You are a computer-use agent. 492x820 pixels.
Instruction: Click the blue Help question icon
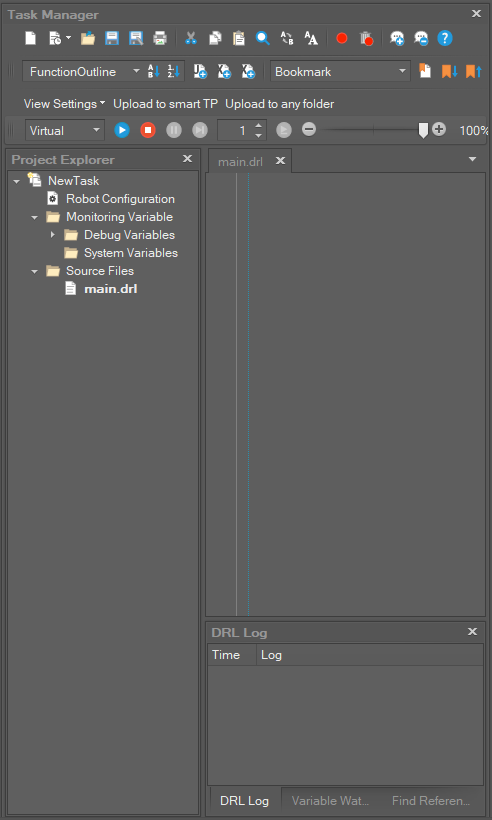444,38
